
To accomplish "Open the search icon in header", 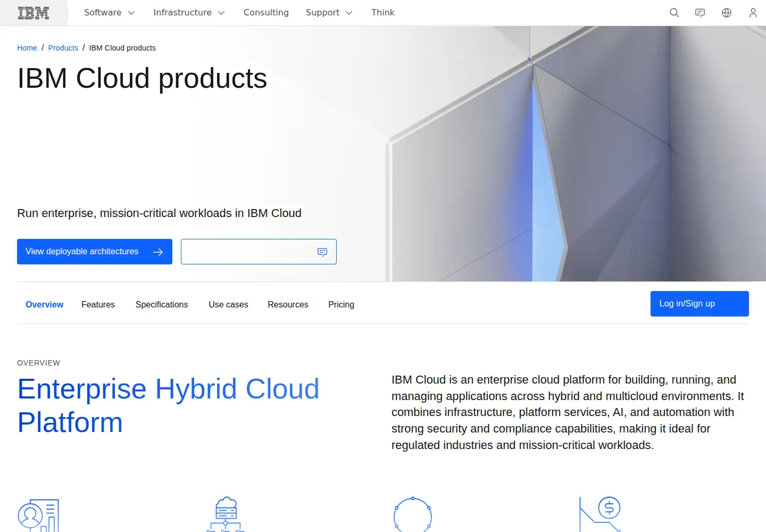I will [x=674, y=13].
